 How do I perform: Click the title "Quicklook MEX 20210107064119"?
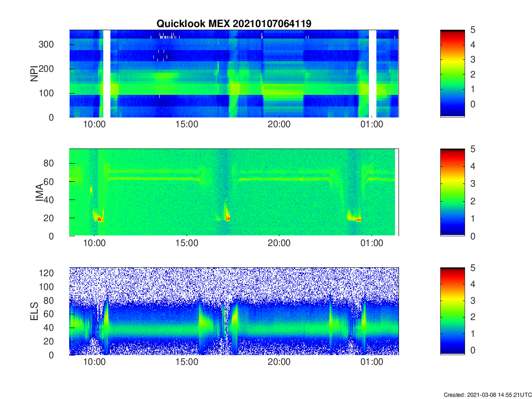click(234, 23)
